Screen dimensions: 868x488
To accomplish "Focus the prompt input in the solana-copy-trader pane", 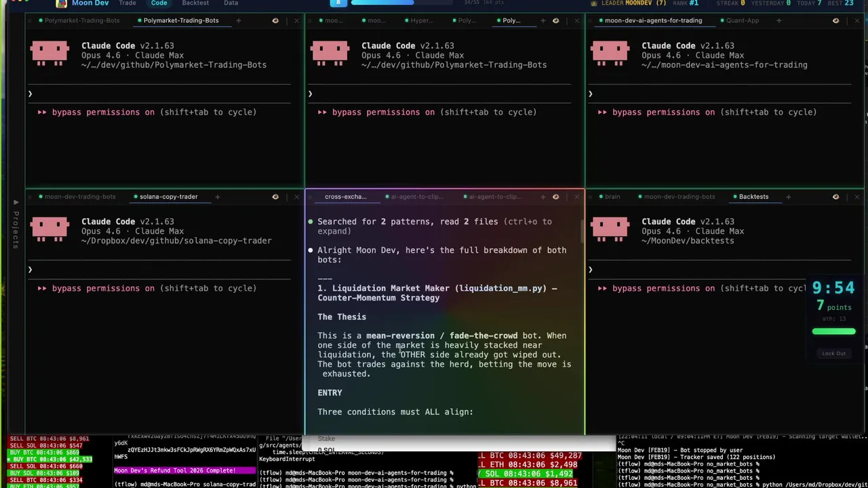I will click(160, 270).
